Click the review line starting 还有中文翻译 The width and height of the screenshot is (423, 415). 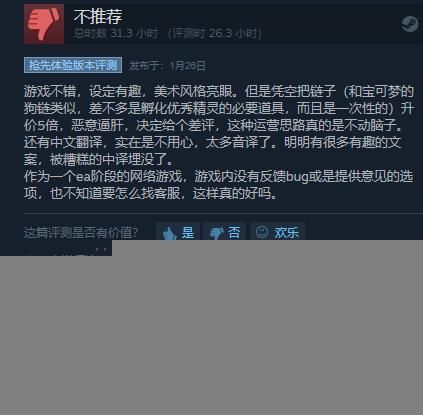[x=212, y=142]
